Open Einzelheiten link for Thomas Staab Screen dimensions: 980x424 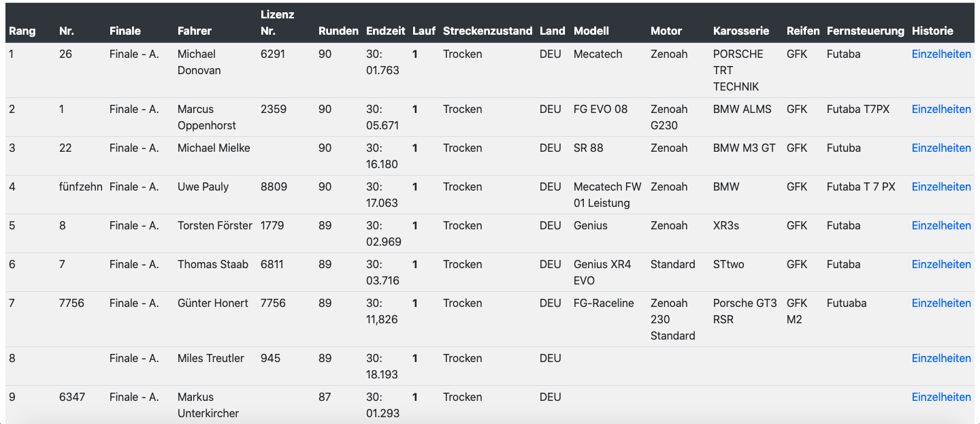coord(941,265)
